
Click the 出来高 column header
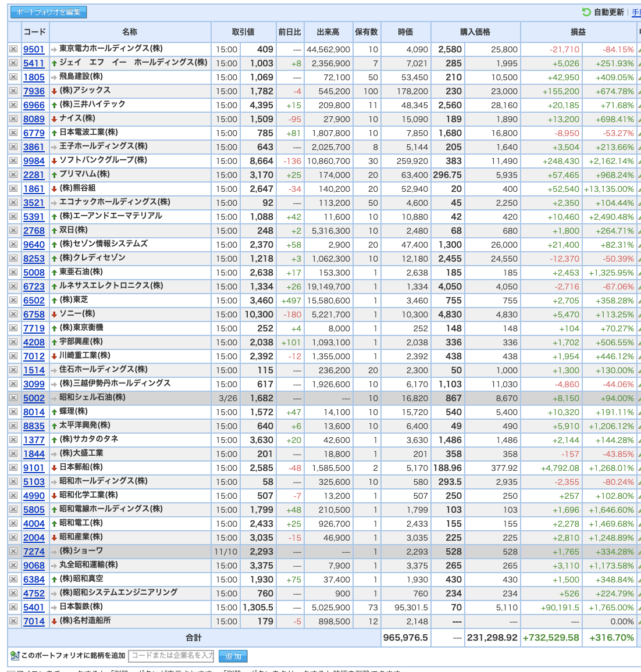(x=329, y=32)
